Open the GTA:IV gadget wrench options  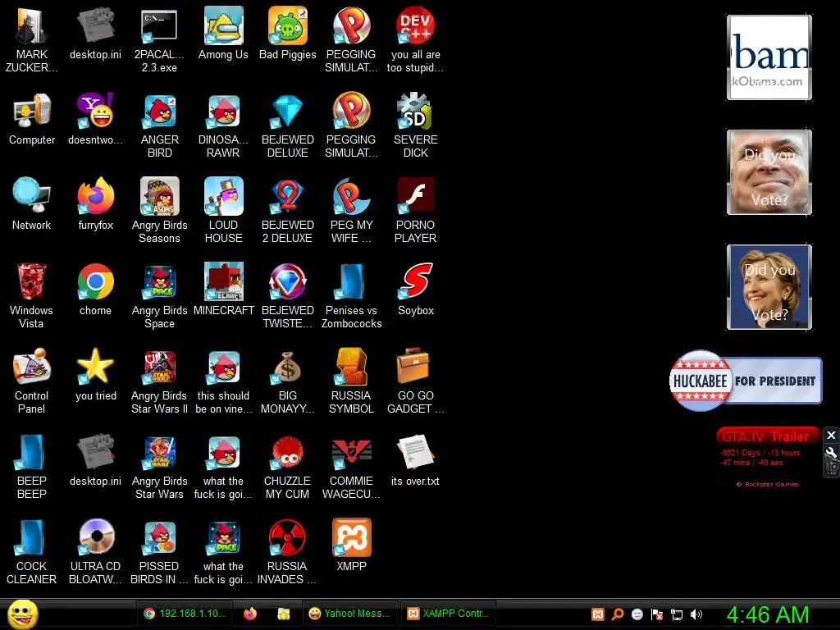(x=831, y=452)
